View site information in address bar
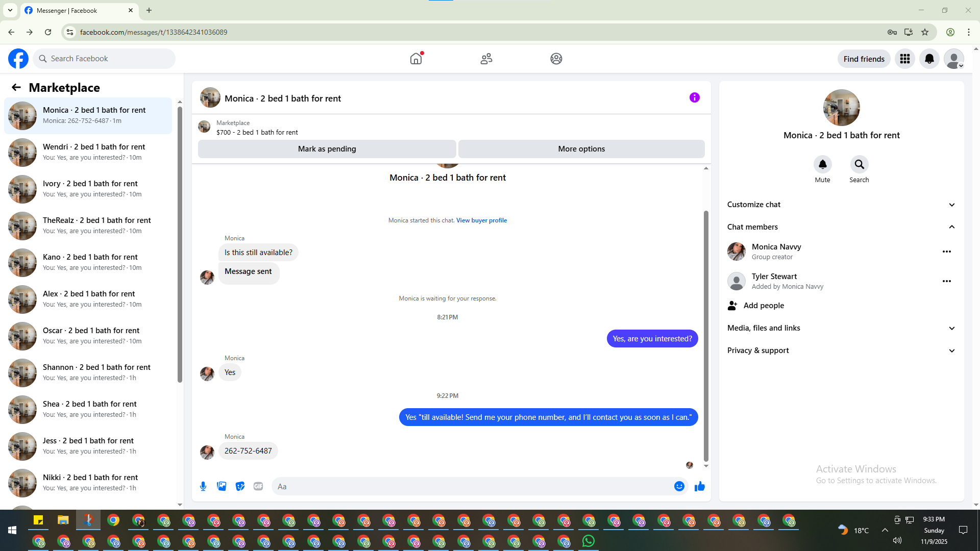The height and width of the screenshot is (551, 980). click(70, 32)
